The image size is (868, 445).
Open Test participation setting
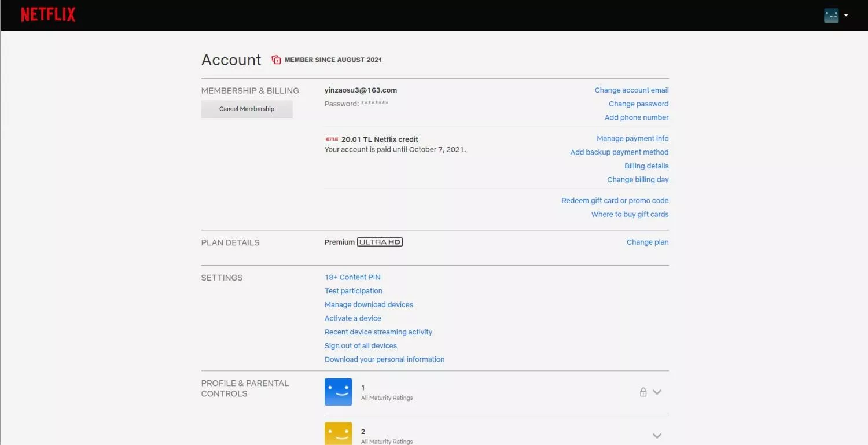pos(354,291)
